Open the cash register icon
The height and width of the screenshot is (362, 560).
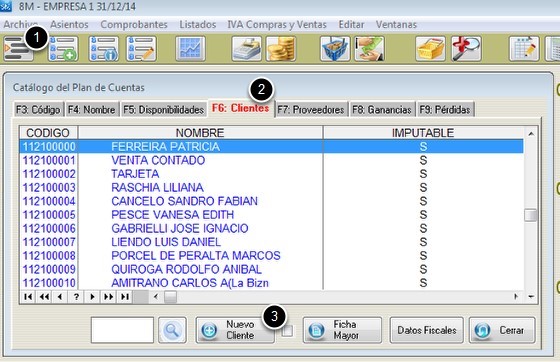[x=246, y=49]
